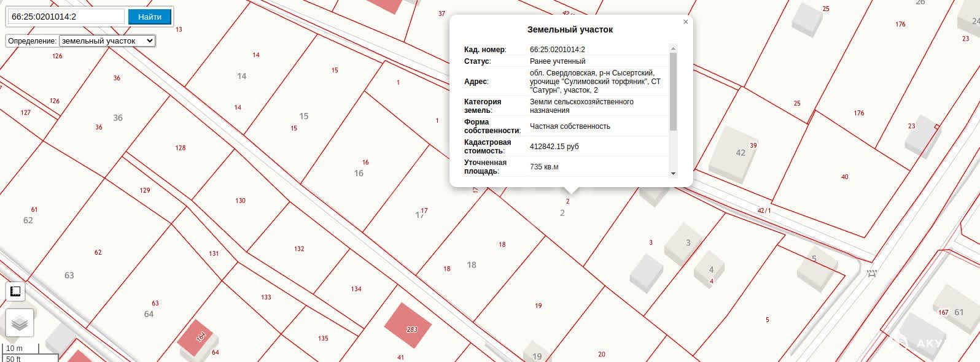Select parcel 132 on the map

pyautogui.click(x=299, y=248)
